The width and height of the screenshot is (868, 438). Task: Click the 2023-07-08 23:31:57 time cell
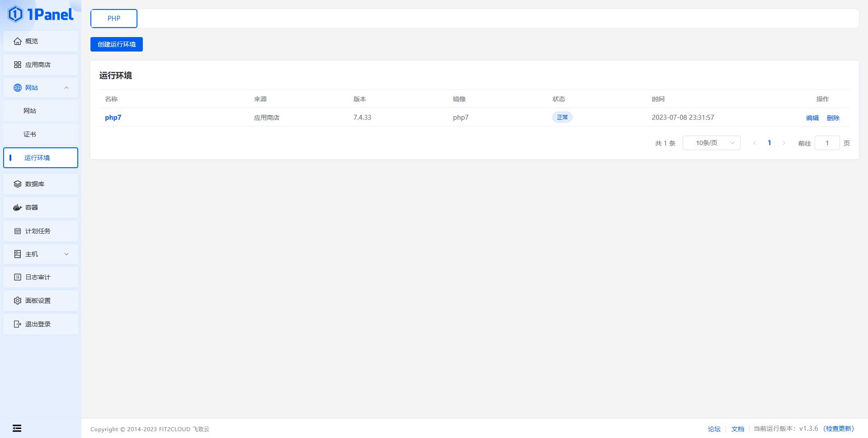(x=683, y=118)
